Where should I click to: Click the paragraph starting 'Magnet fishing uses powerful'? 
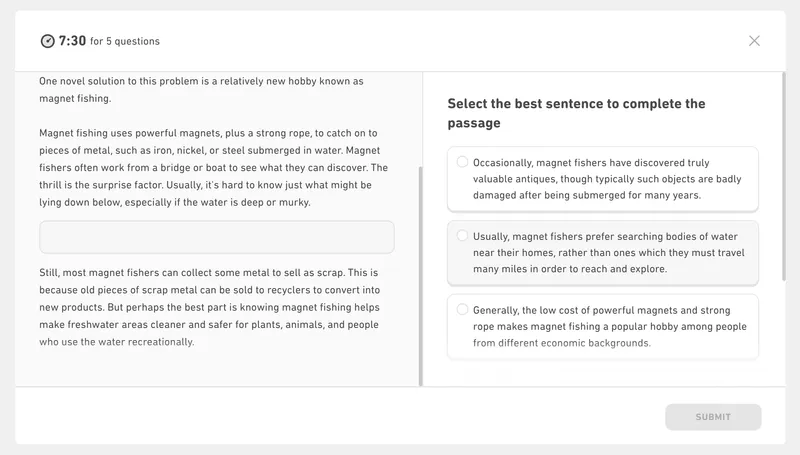point(213,167)
